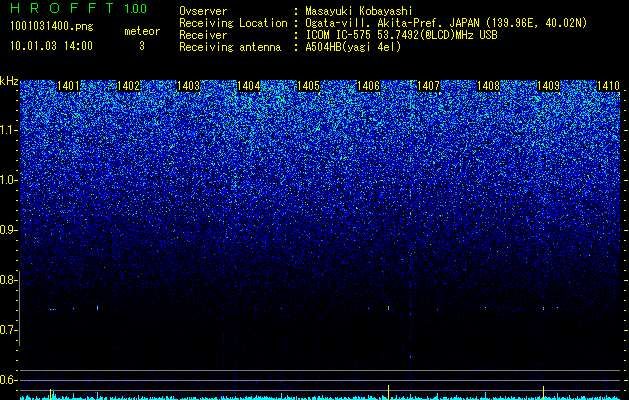Click the 1410 time marker

pos(608,86)
